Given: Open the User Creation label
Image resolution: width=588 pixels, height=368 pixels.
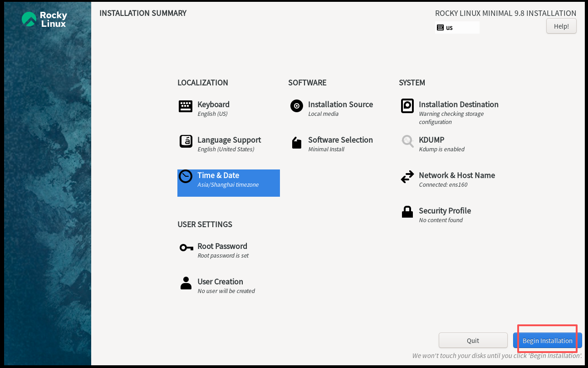Looking at the screenshot, I should tap(220, 282).
